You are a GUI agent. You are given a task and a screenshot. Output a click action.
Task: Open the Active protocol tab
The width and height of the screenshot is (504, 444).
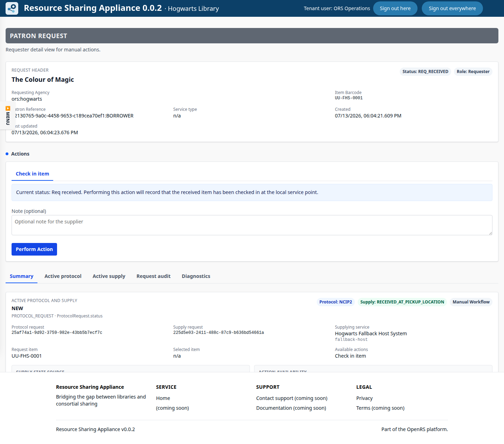63,276
